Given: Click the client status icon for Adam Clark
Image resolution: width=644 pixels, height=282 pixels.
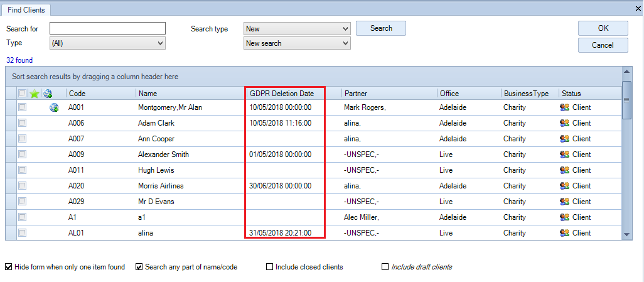Looking at the screenshot, I should point(565,123).
